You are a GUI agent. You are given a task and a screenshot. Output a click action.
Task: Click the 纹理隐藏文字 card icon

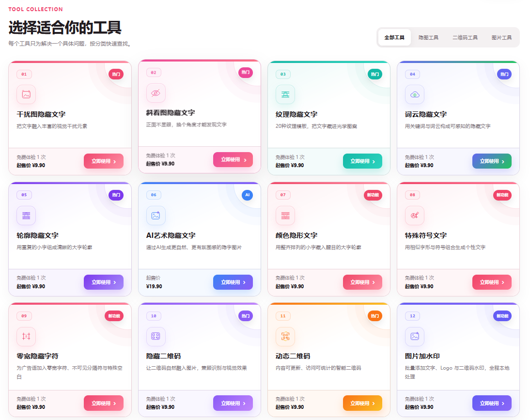(285, 94)
